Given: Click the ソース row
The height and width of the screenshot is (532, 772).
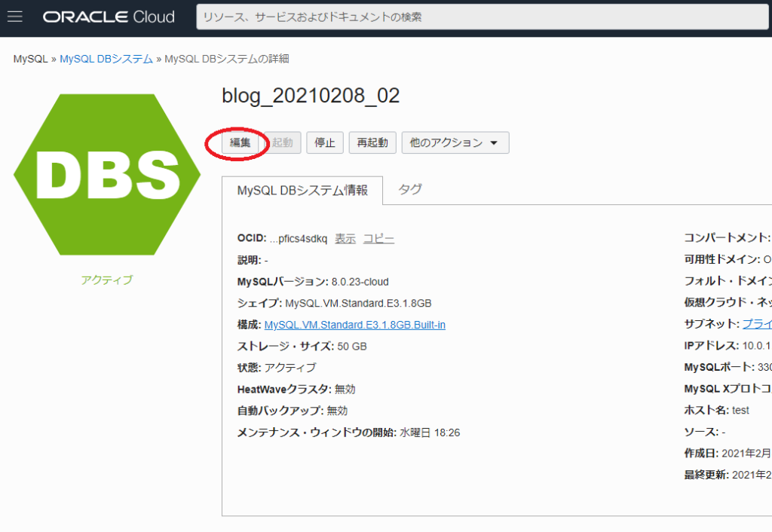Looking at the screenshot, I should (705, 432).
